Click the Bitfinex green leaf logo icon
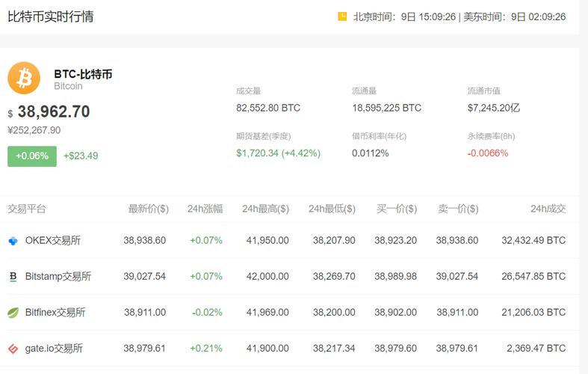Screen dimensions: 588x374 [x=13, y=313]
